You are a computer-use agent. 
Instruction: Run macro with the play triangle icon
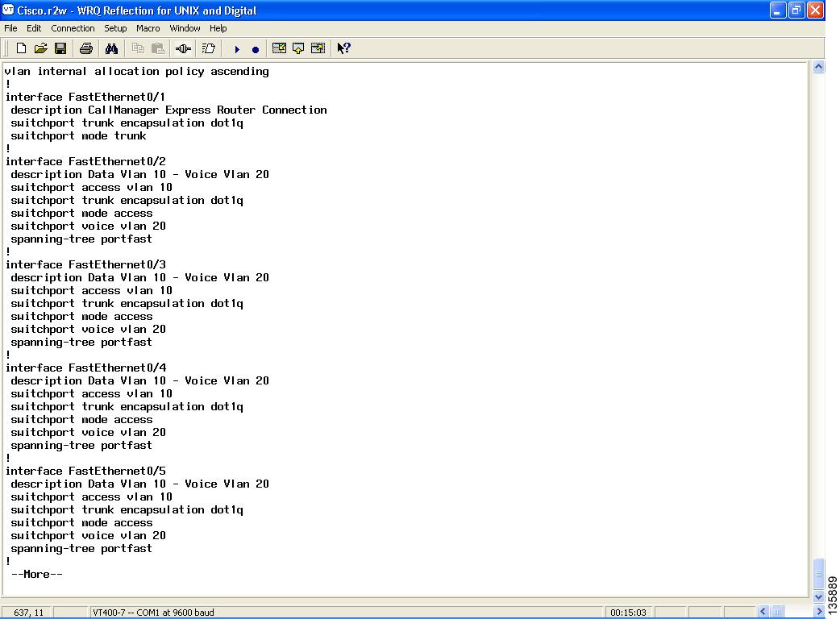click(x=237, y=49)
